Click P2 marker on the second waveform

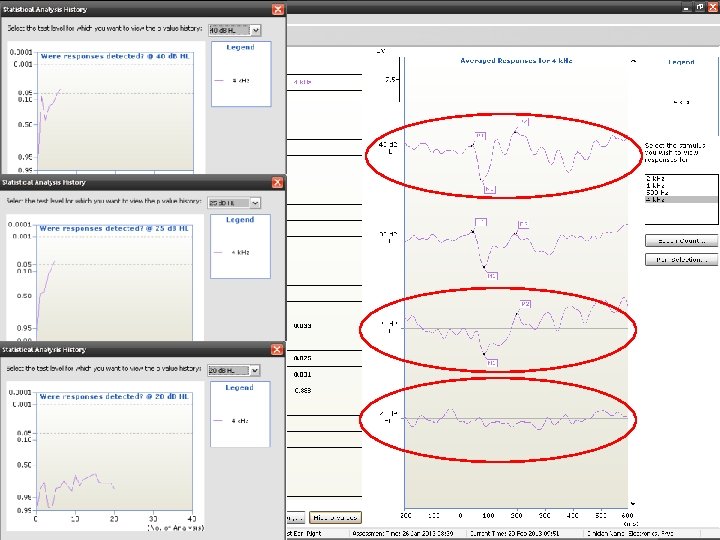(x=523, y=224)
